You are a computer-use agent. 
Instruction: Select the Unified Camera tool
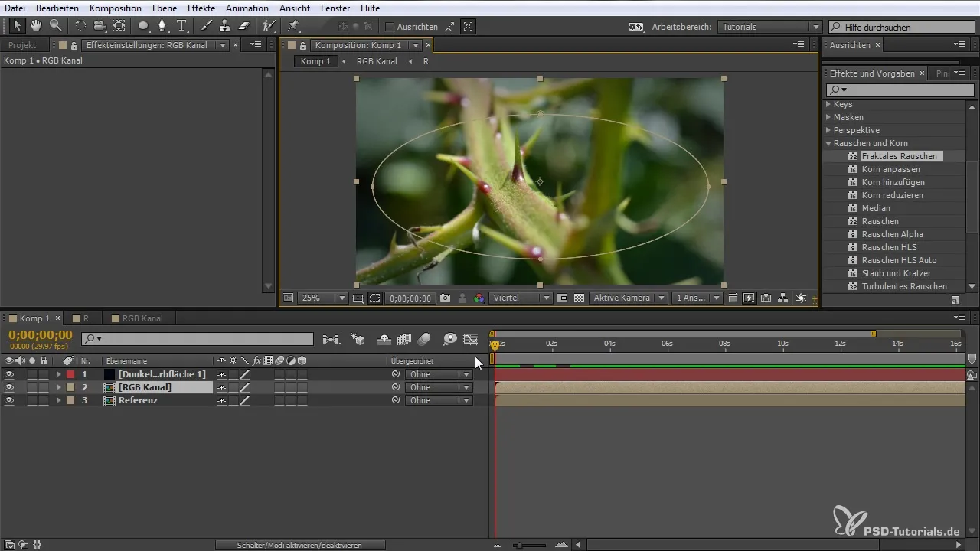tap(100, 26)
